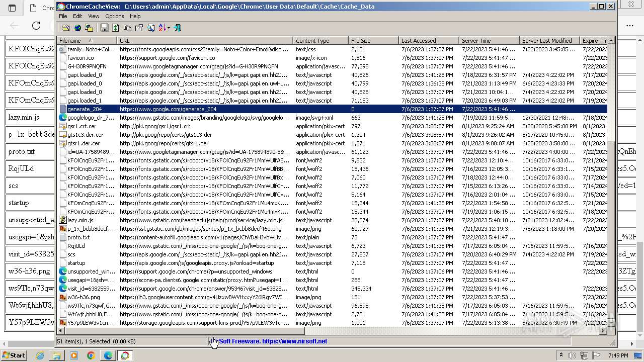Select the gsr1.crt.cer row
644x362 pixels.
332,126
